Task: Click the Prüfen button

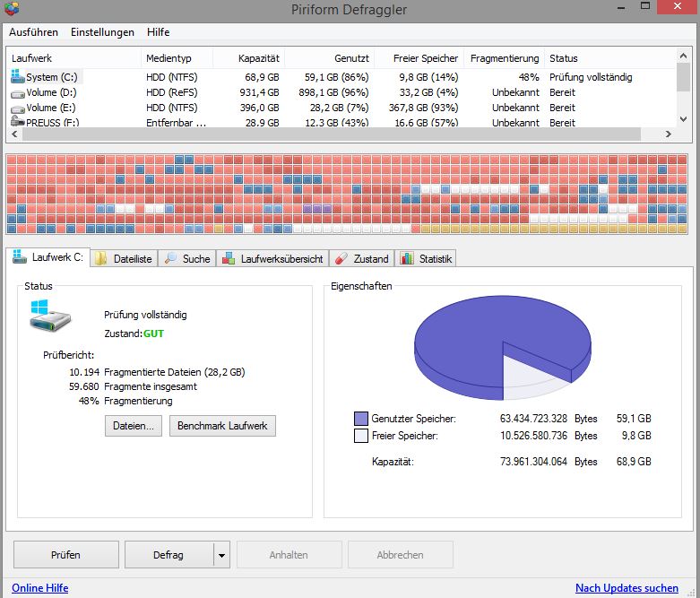Action: click(66, 555)
